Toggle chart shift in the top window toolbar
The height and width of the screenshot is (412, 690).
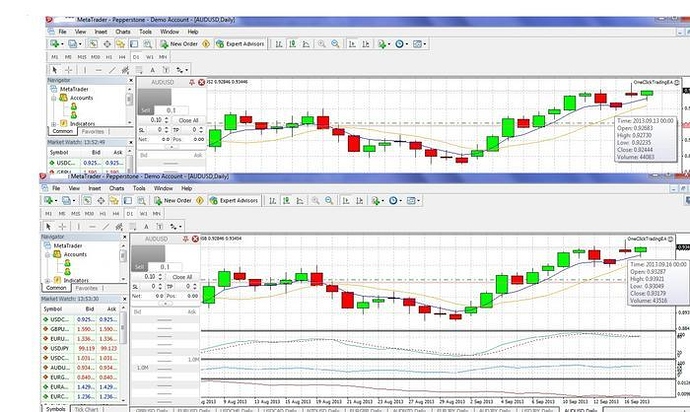point(366,44)
